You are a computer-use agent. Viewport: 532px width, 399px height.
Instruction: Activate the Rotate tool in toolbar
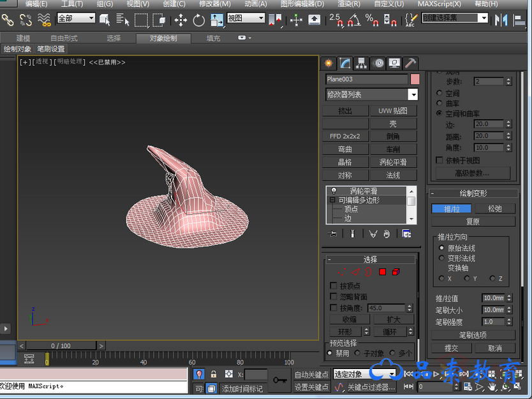[x=199, y=20]
